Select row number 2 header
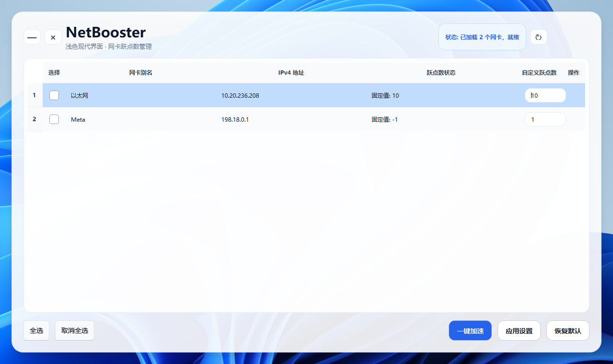The image size is (613, 364). coord(34,119)
